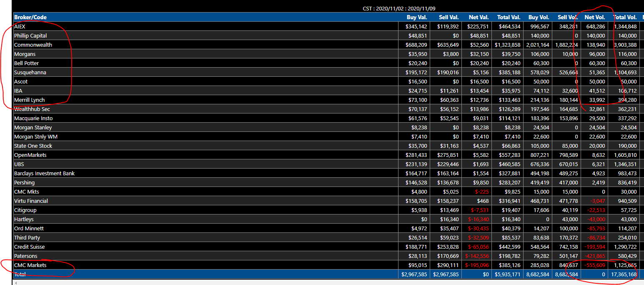Image resolution: width=644 pixels, height=285 pixels.
Task: Click Hartleys net volume -43,000
Action: [596, 219]
